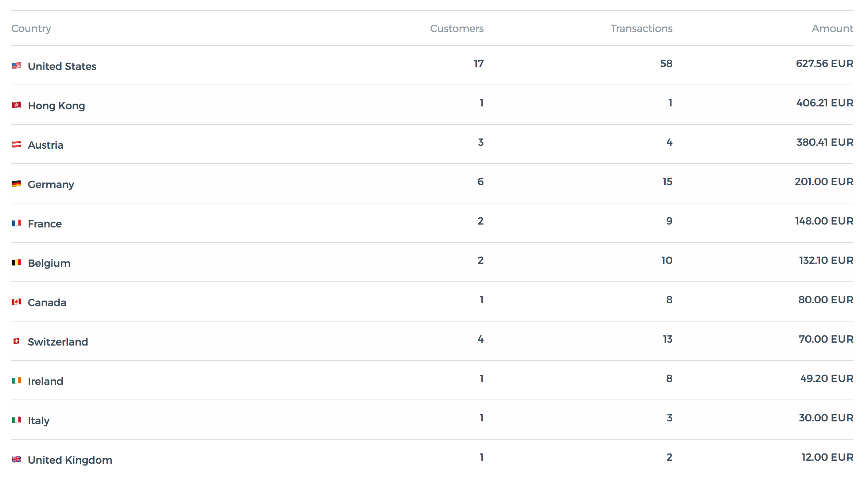Screen dimensions: 868x483
Task: Click the 80.00 EUR amount
Action: click(x=826, y=300)
